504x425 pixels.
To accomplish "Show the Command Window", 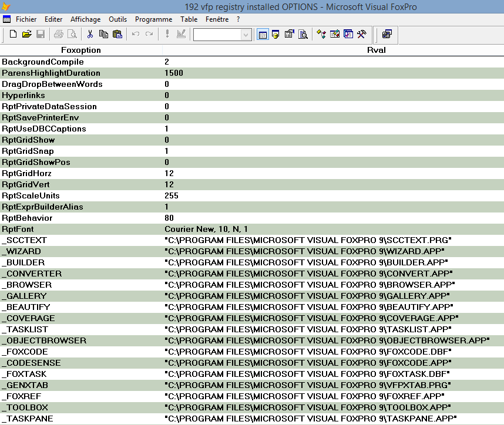I will click(263, 34).
